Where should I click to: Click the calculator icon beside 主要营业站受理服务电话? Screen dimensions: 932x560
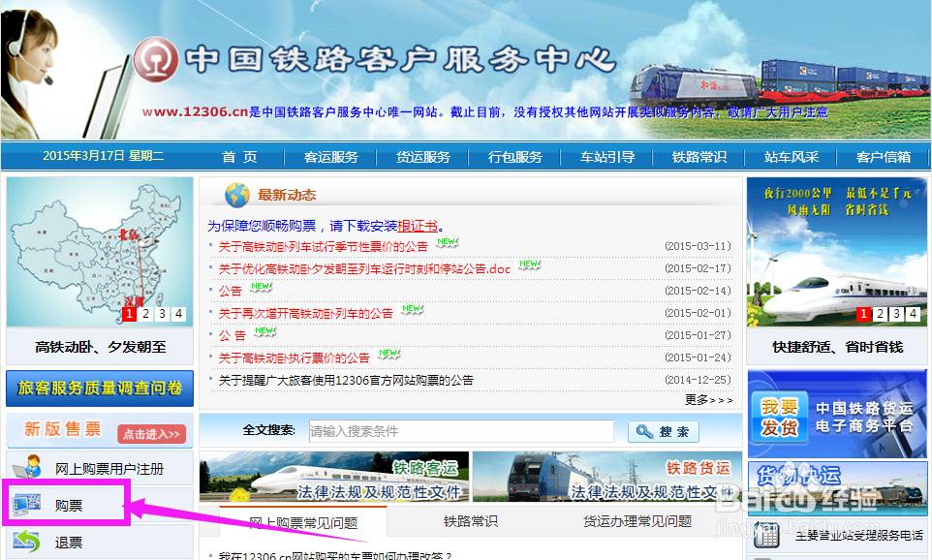[x=766, y=536]
